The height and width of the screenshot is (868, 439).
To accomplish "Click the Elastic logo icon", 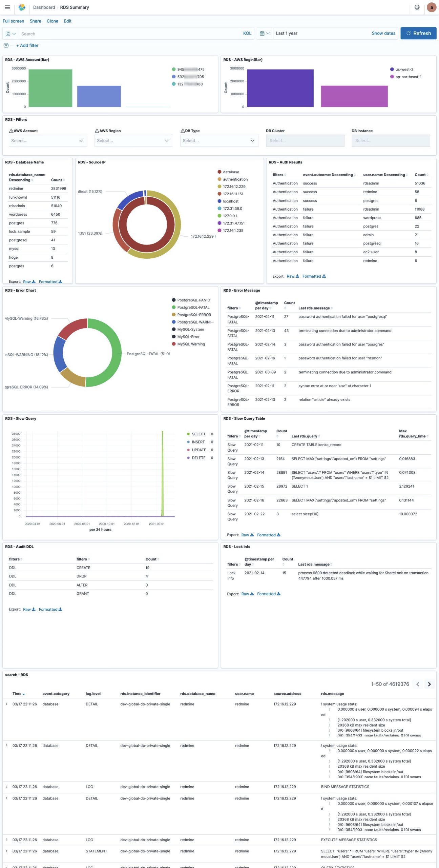I will tap(22, 7).
